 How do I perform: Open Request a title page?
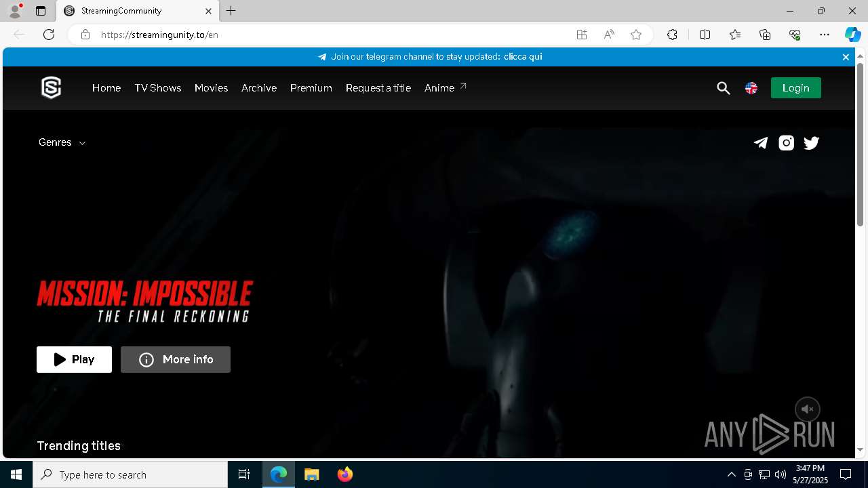pos(378,88)
